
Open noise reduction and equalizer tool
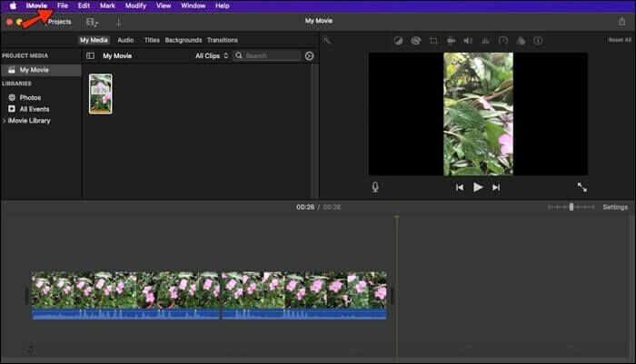point(485,41)
